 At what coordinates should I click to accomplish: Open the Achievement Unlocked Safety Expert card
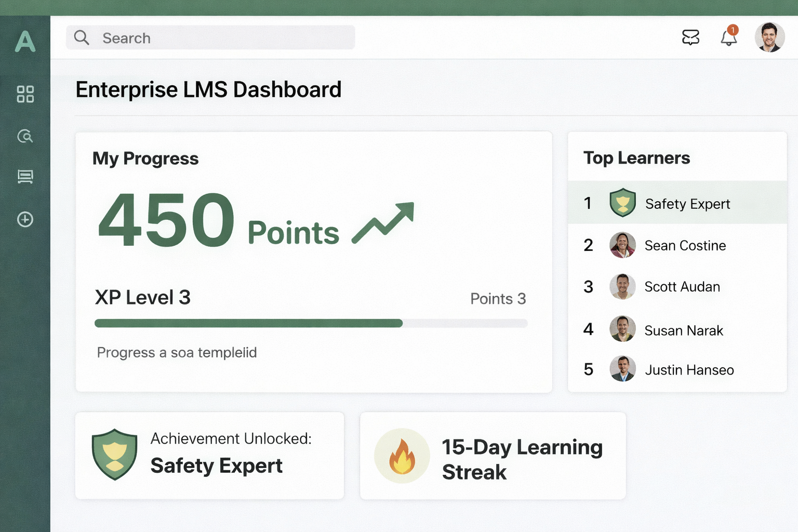(x=209, y=456)
